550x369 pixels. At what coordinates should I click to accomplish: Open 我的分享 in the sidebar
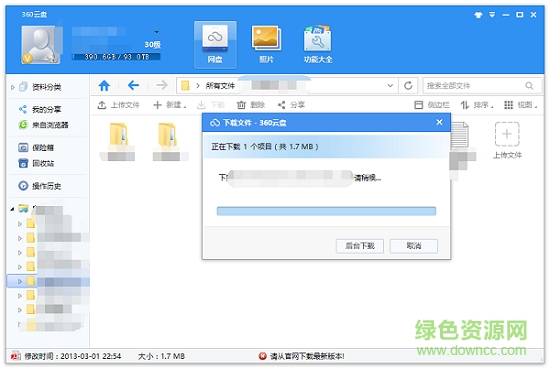(47, 109)
